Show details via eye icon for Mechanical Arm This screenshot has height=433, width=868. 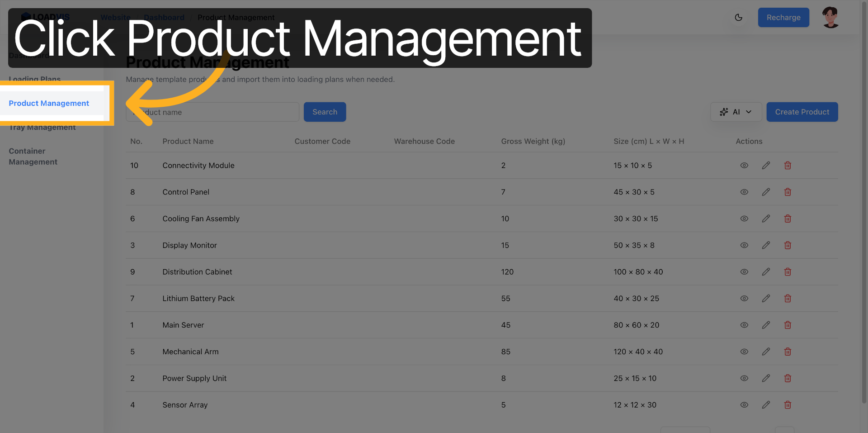pos(744,352)
